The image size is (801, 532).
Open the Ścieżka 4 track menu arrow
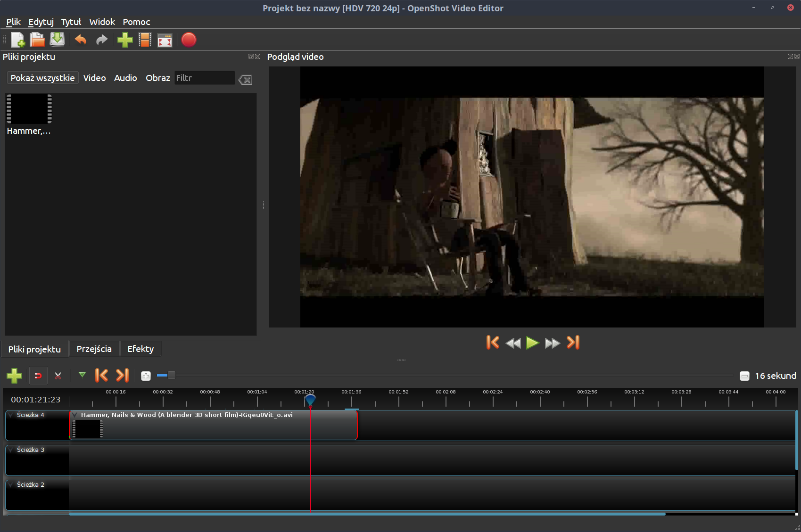click(x=10, y=415)
